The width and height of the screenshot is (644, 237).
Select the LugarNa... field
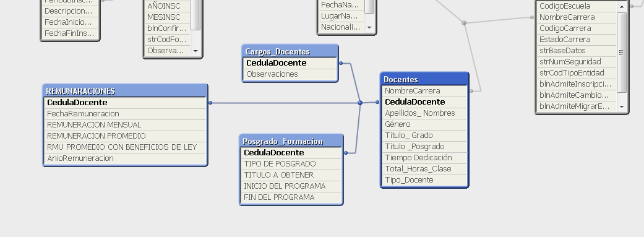(341, 16)
